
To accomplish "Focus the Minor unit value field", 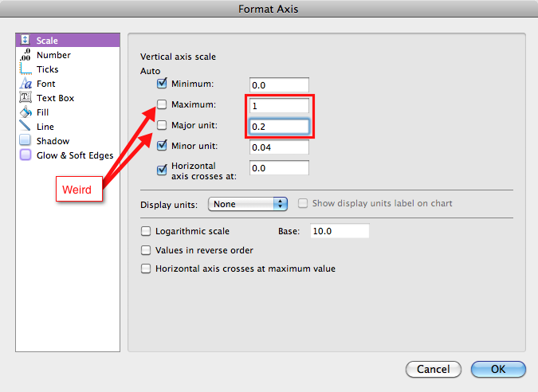I will point(278,147).
